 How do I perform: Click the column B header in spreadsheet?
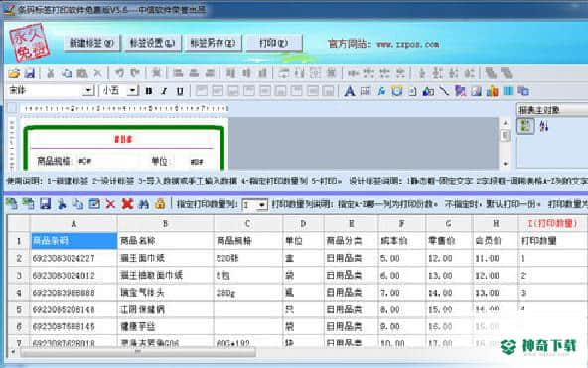point(165,224)
